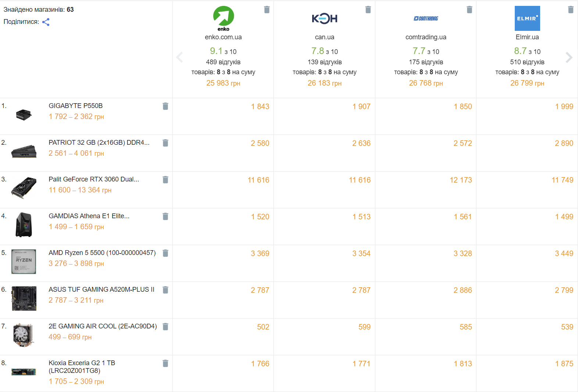Delete AMD Ryzen 5 5500 from list

[x=165, y=253]
